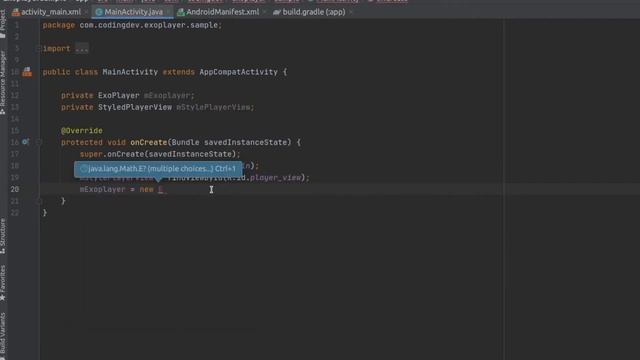Click the closing brace on line 22
The image size is (640, 360).
(44, 213)
